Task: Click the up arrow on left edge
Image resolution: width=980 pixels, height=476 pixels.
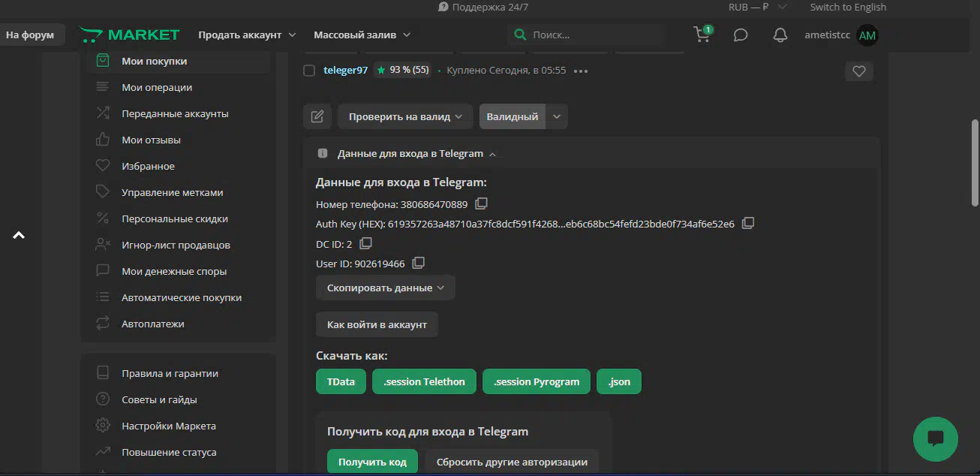Action: 19,235
